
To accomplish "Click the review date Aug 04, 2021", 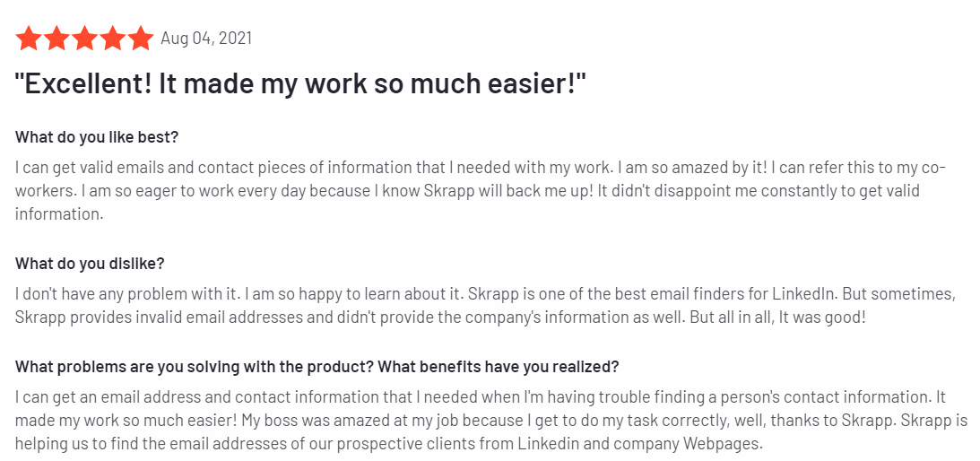I will [x=206, y=39].
